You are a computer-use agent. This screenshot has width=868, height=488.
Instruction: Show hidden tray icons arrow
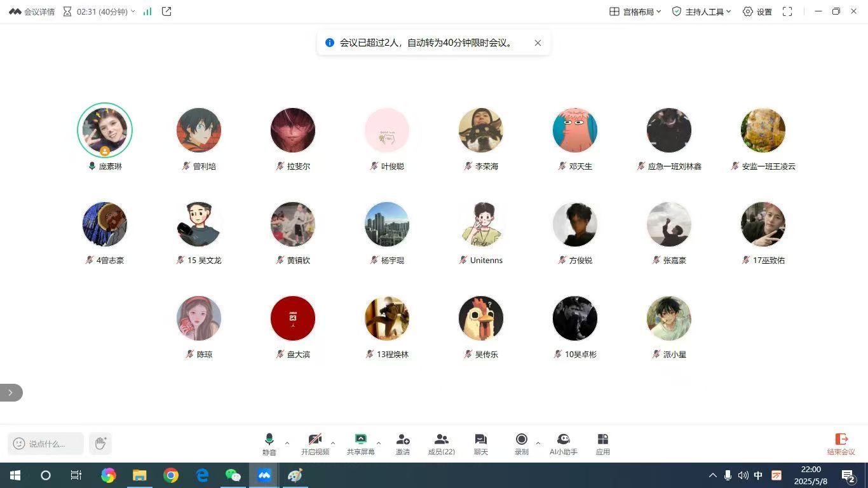click(x=712, y=475)
